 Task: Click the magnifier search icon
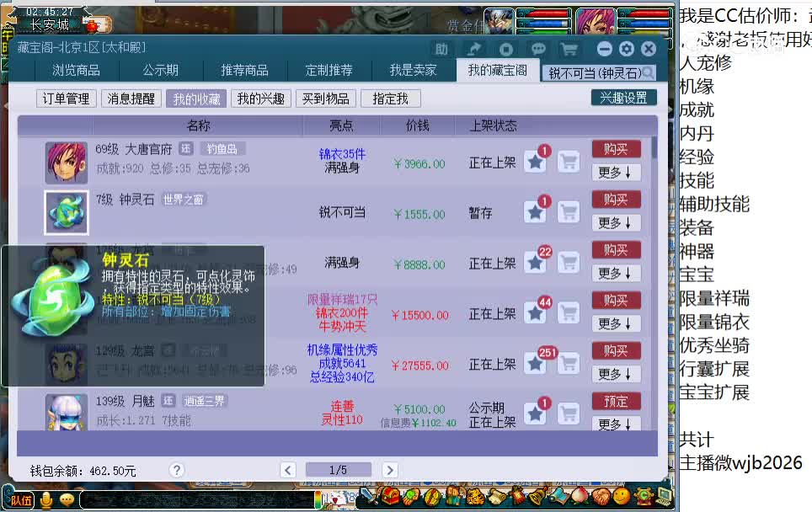[648, 73]
